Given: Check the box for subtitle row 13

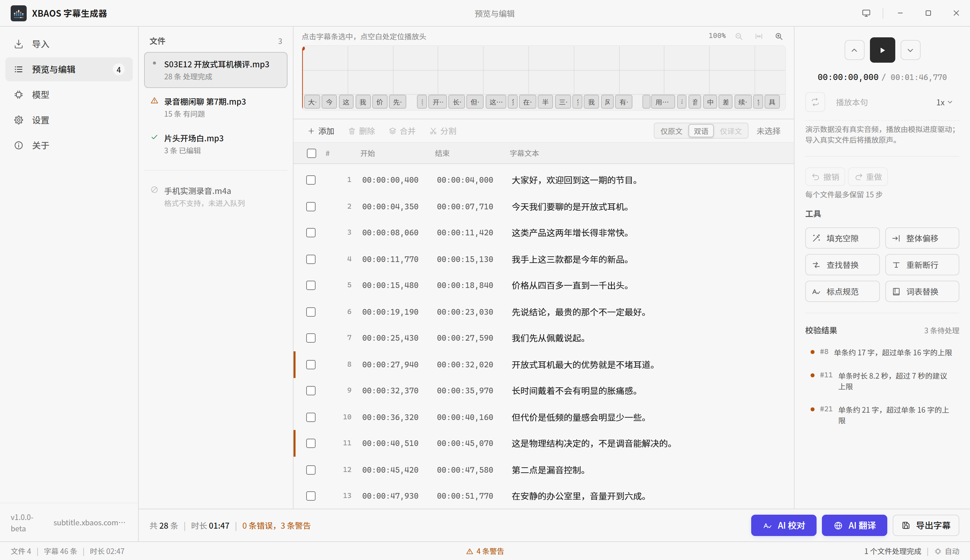Looking at the screenshot, I should point(311,496).
